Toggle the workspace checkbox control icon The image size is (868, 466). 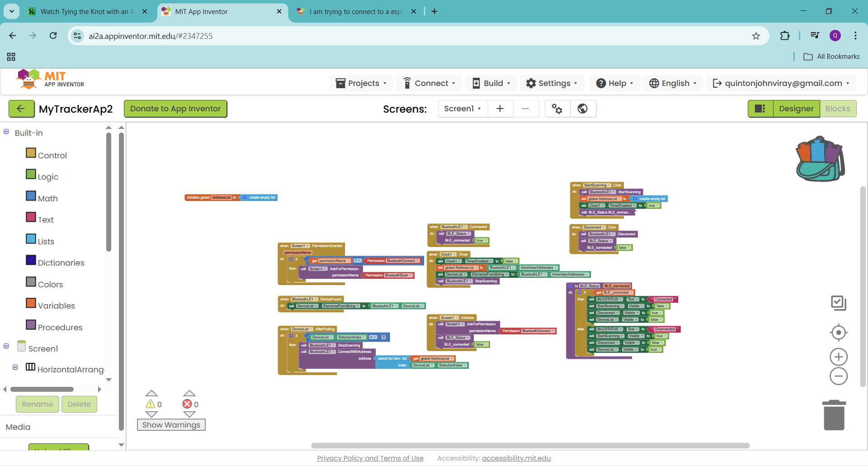[x=838, y=303]
